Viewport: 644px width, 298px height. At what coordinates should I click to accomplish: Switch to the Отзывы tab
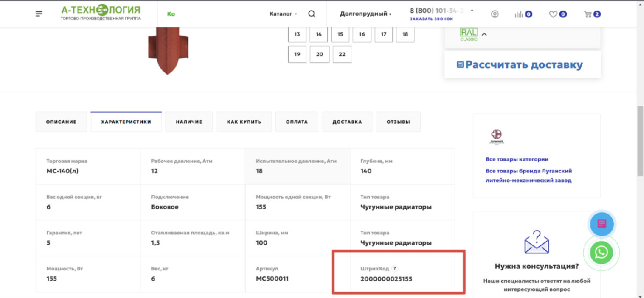399,122
